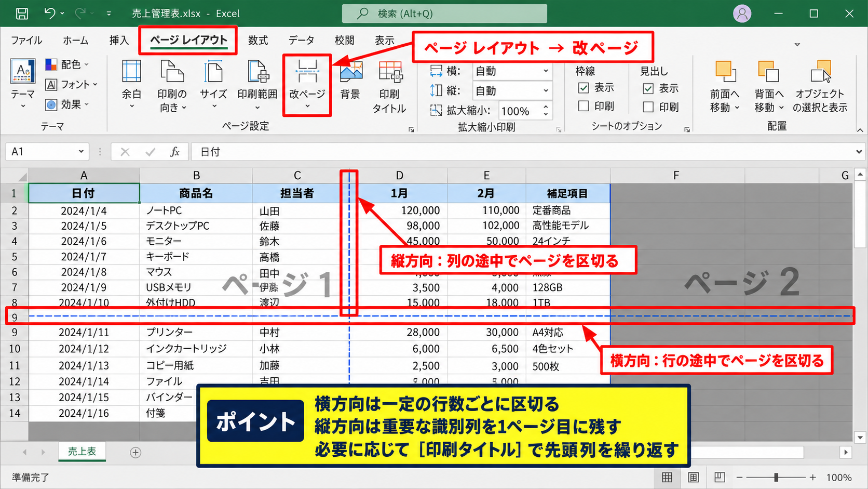868x489 pixels.
Task: Click the add new sheet plus icon
Action: point(135,453)
